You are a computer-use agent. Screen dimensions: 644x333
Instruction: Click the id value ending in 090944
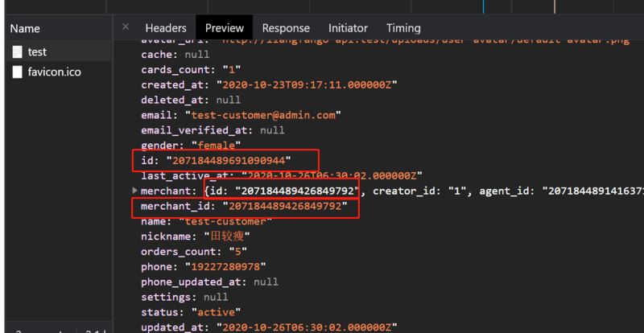[228, 160]
